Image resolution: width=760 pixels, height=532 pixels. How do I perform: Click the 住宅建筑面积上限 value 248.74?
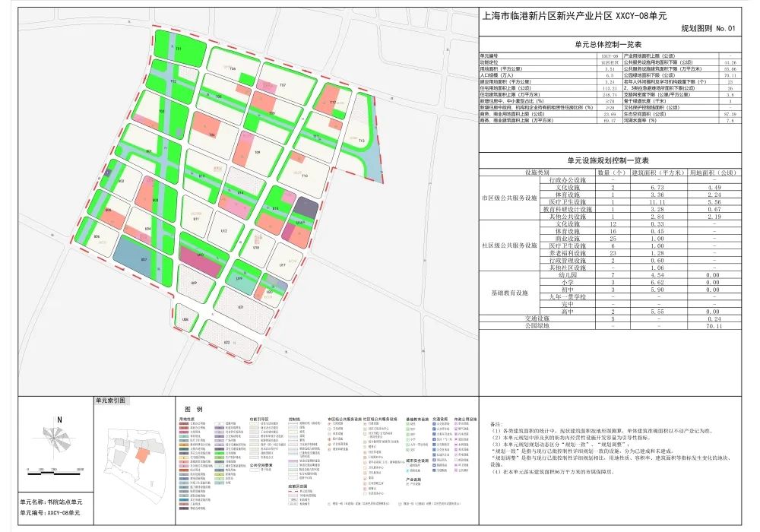tap(610, 95)
